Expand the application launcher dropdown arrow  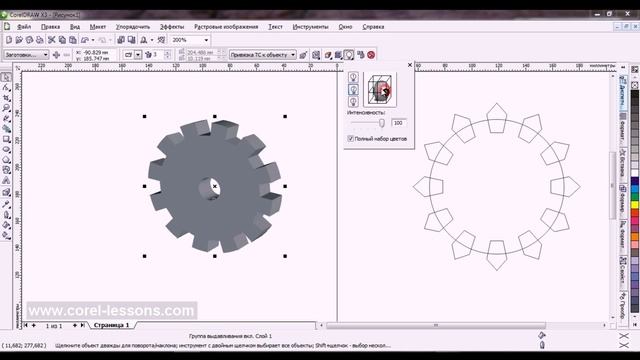(152, 40)
